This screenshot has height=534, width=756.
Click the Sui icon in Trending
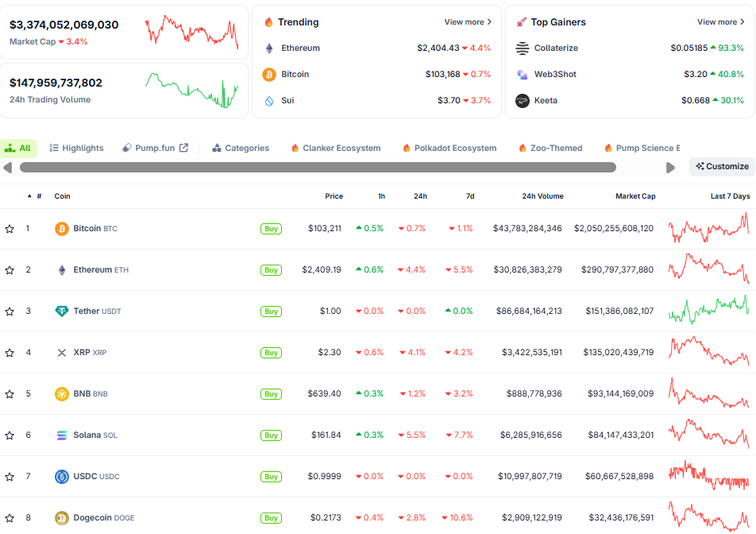click(268, 101)
